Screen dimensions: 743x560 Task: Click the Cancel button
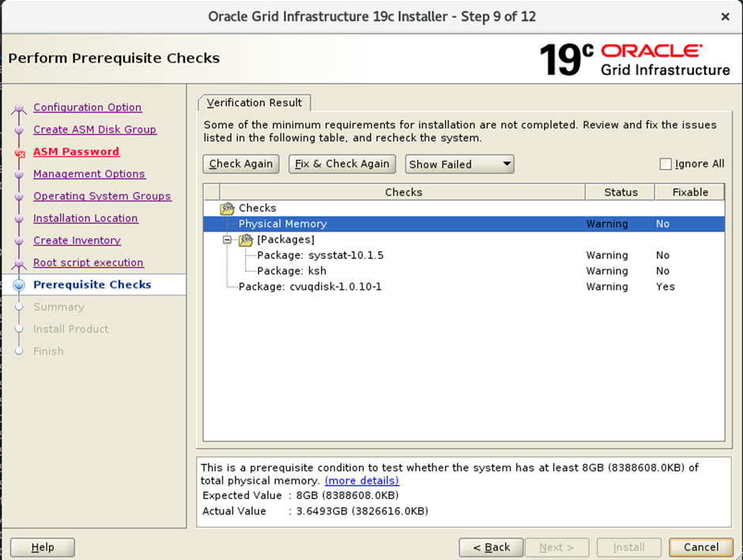tap(701, 547)
